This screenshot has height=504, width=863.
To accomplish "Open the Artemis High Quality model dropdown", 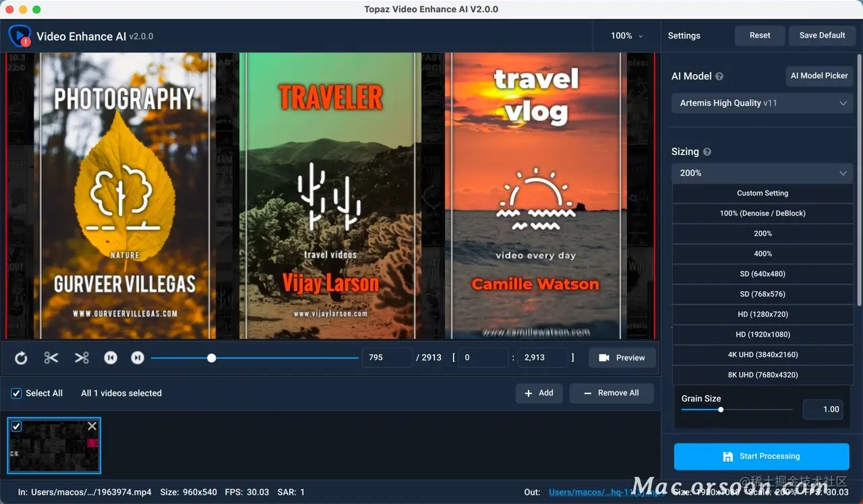I will click(763, 103).
